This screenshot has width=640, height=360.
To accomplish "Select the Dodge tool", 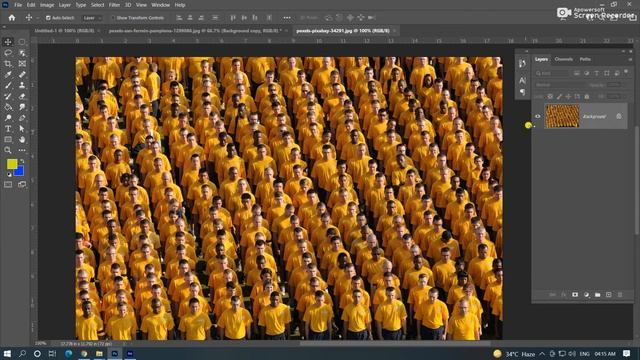I will coord(8,118).
